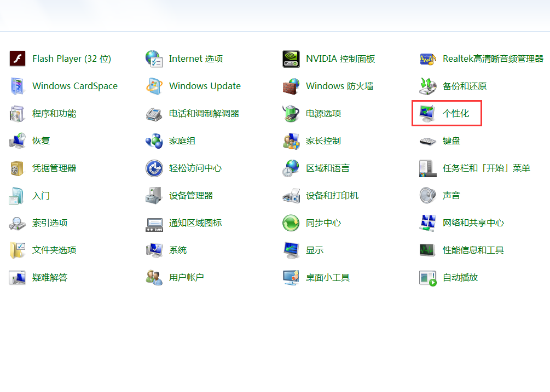This screenshot has width=550, height=392.
Task: Click the 恢复 icon
Action: pos(17,141)
